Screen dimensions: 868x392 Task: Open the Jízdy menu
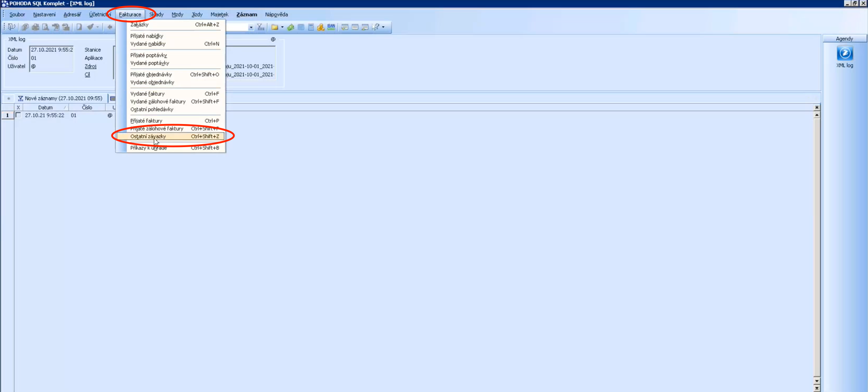(197, 14)
